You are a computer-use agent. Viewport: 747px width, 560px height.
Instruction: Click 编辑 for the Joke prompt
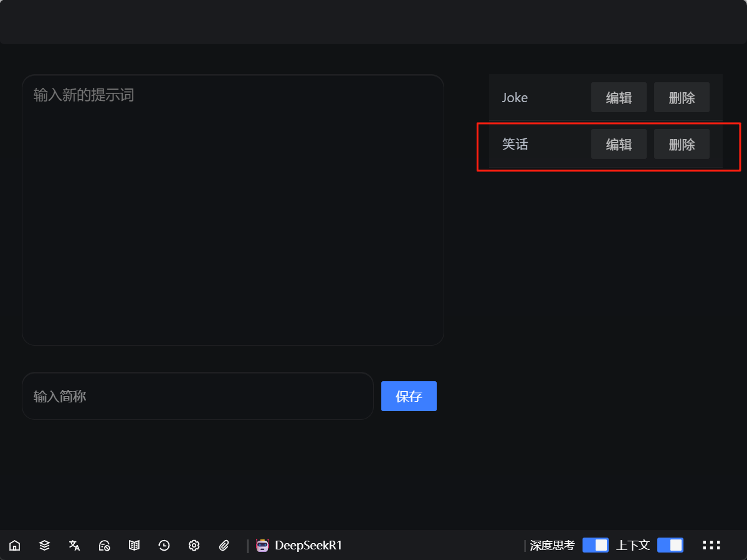click(x=619, y=98)
